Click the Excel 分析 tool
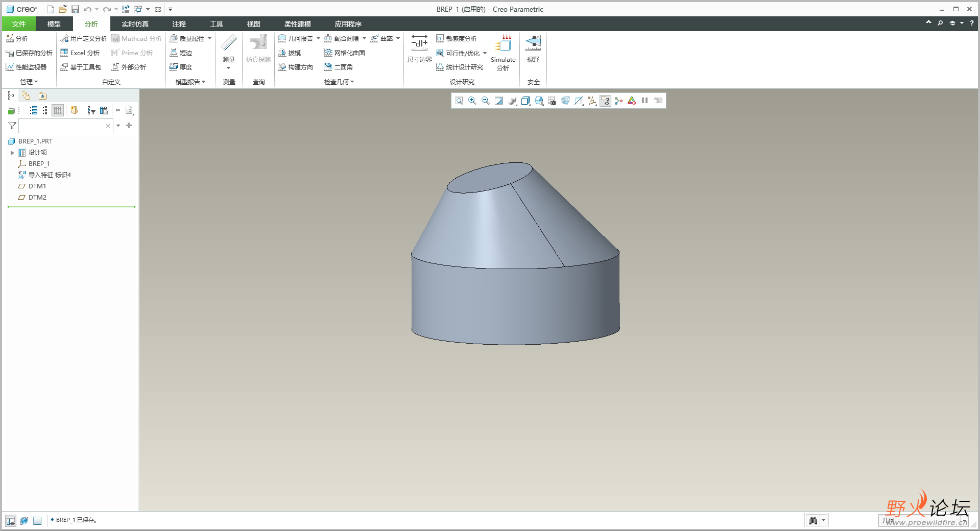 click(x=80, y=53)
